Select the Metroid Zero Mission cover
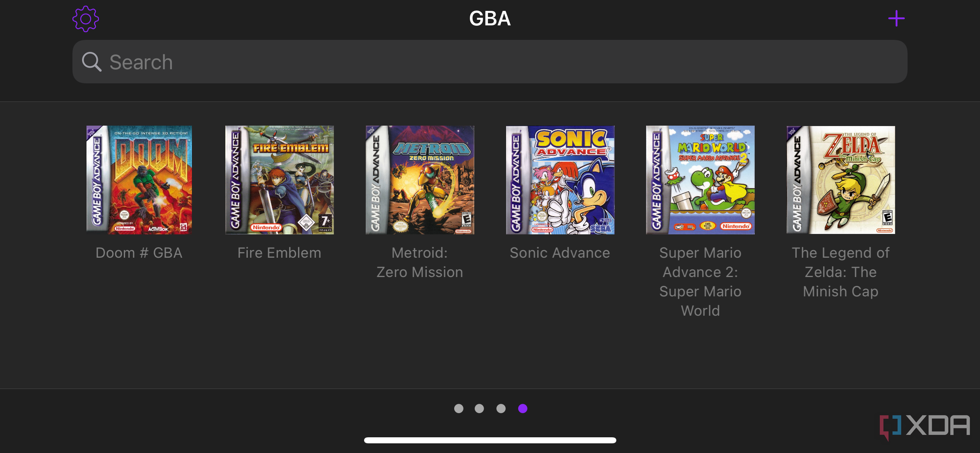Image resolution: width=980 pixels, height=453 pixels. pos(419,180)
